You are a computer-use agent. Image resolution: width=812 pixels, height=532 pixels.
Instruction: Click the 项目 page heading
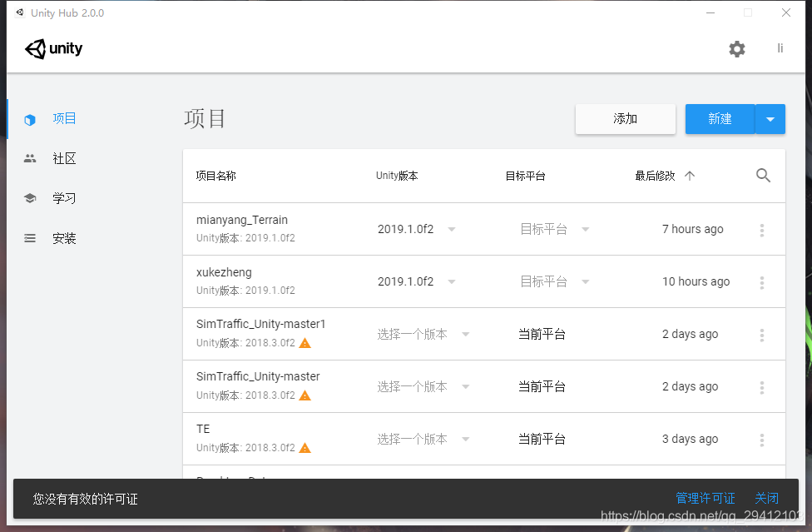pyautogui.click(x=205, y=118)
